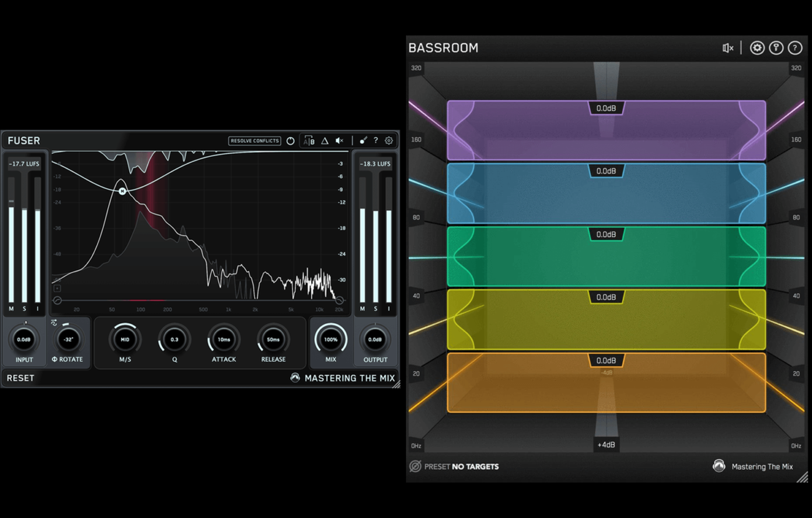Click the small square icon at analyzer bottom-left
The height and width of the screenshot is (518, 812).
coord(57,288)
